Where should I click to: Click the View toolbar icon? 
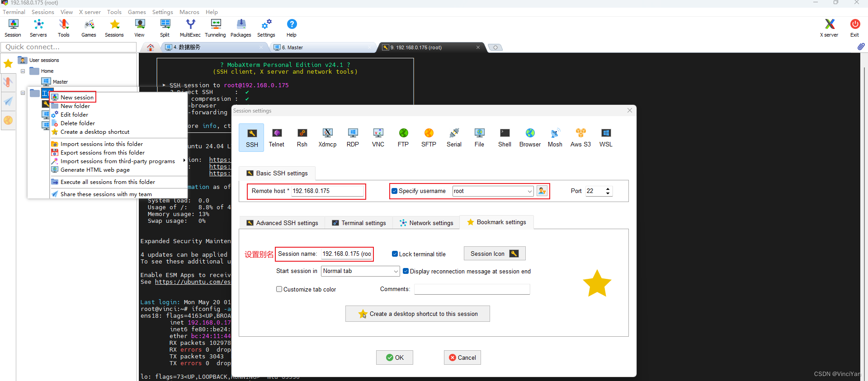140,28
